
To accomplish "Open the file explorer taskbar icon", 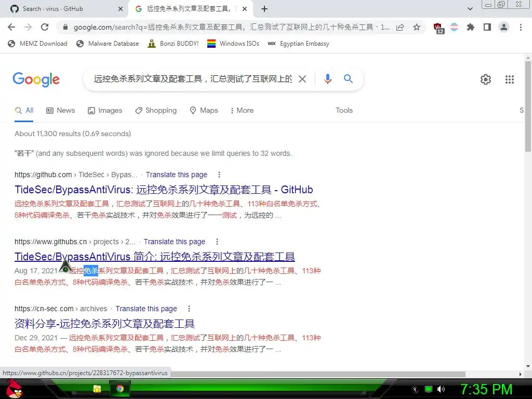I will click(97, 389).
